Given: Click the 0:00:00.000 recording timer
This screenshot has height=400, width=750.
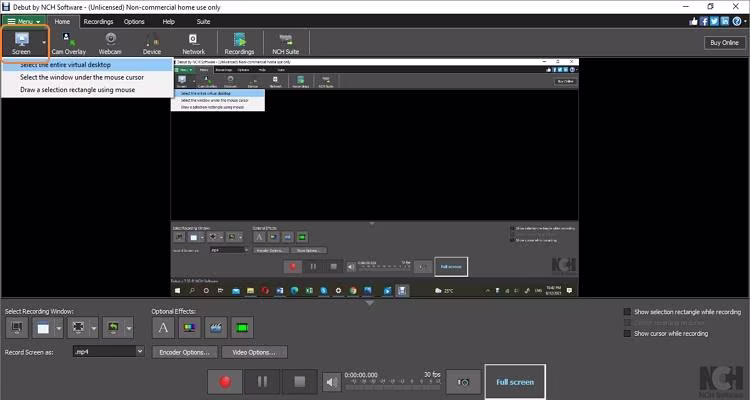Looking at the screenshot, I should point(361,375).
